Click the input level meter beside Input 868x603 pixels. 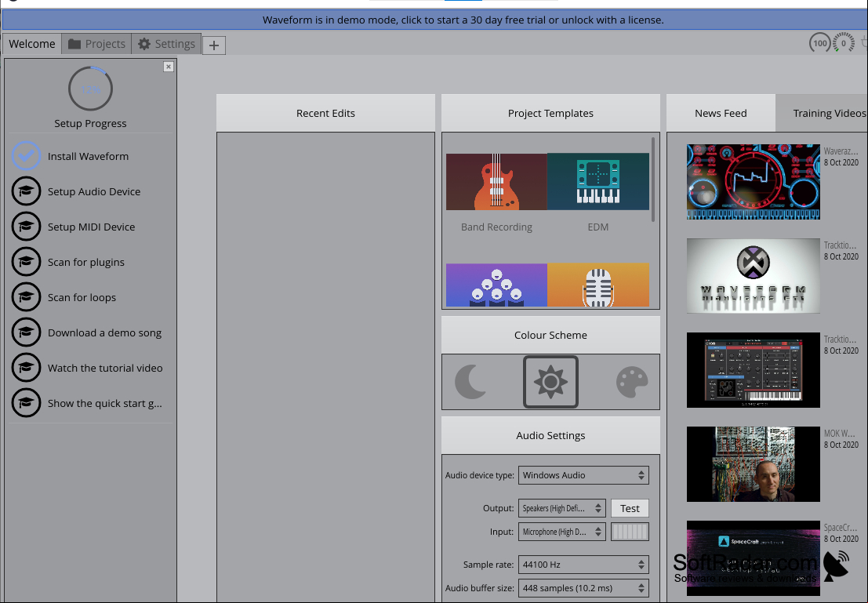click(x=630, y=532)
